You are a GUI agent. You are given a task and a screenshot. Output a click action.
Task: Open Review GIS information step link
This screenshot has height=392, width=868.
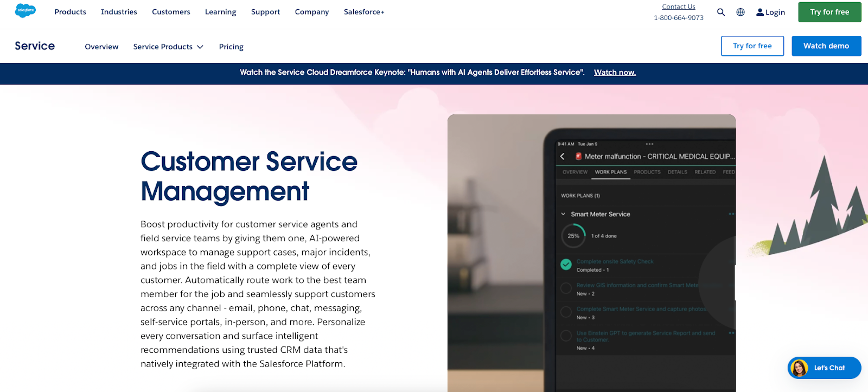pyautogui.click(x=637, y=285)
